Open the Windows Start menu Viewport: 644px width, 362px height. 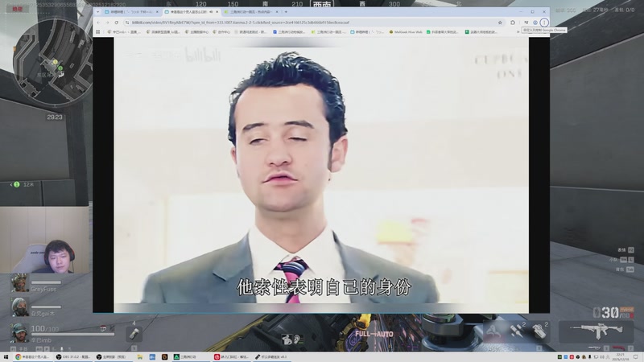6,357
